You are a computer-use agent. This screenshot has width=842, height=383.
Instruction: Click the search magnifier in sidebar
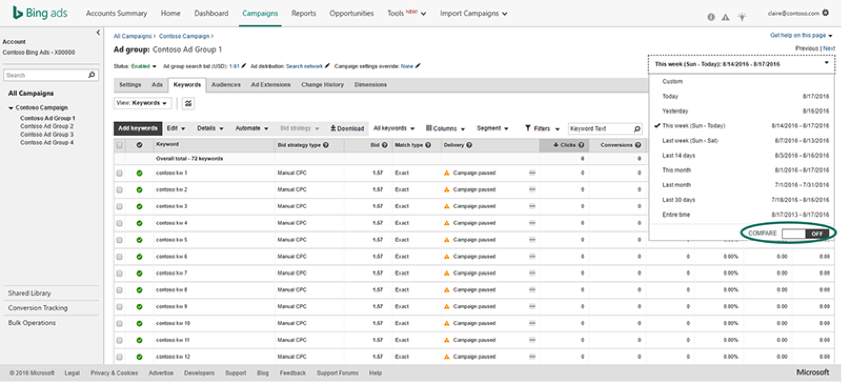(92, 75)
